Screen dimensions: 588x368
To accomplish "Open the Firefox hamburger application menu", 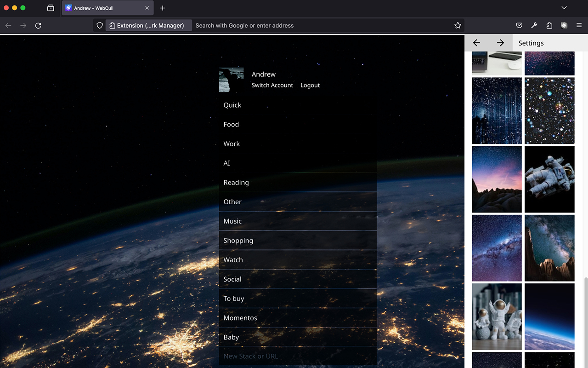I will click(x=579, y=25).
